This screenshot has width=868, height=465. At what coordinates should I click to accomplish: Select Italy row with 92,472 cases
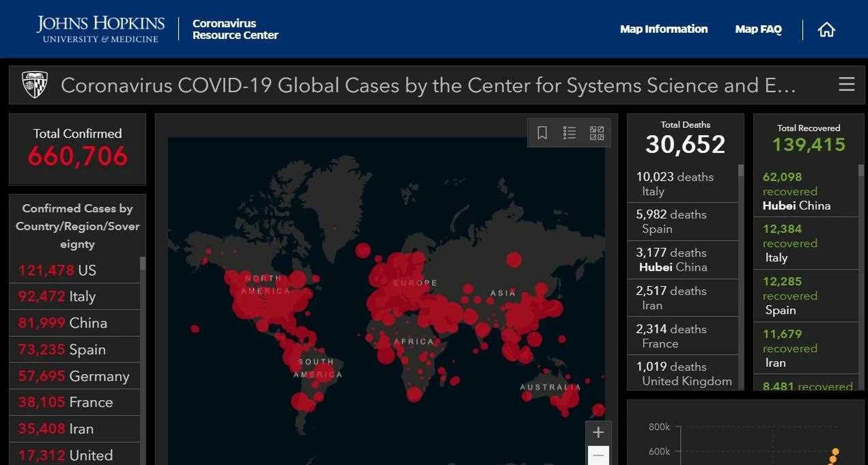[x=74, y=296]
